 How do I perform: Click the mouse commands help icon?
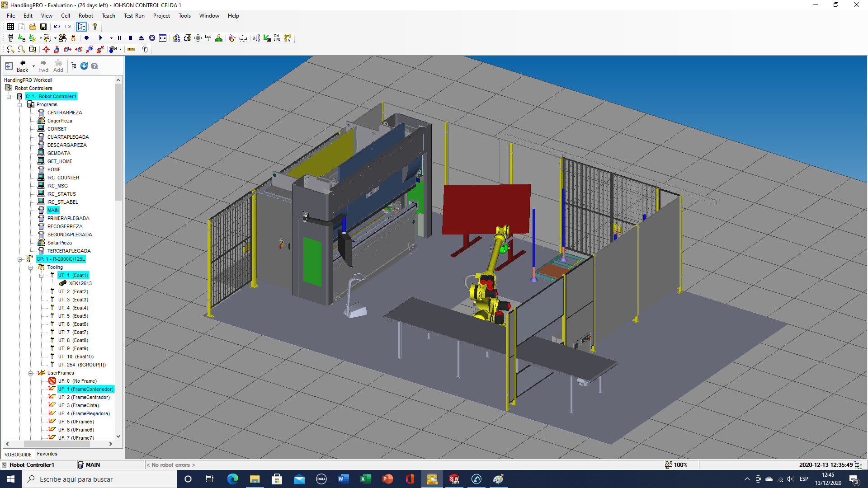145,49
